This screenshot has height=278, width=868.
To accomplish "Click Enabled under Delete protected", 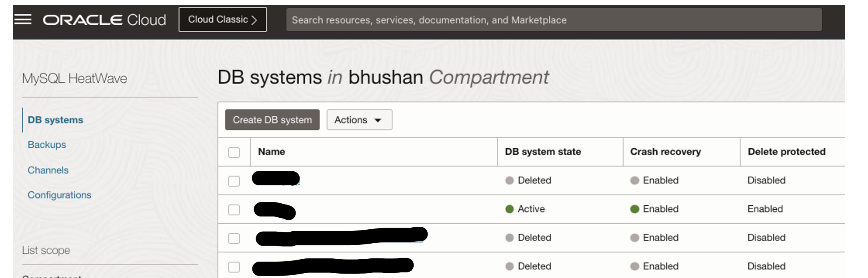I will (765, 209).
